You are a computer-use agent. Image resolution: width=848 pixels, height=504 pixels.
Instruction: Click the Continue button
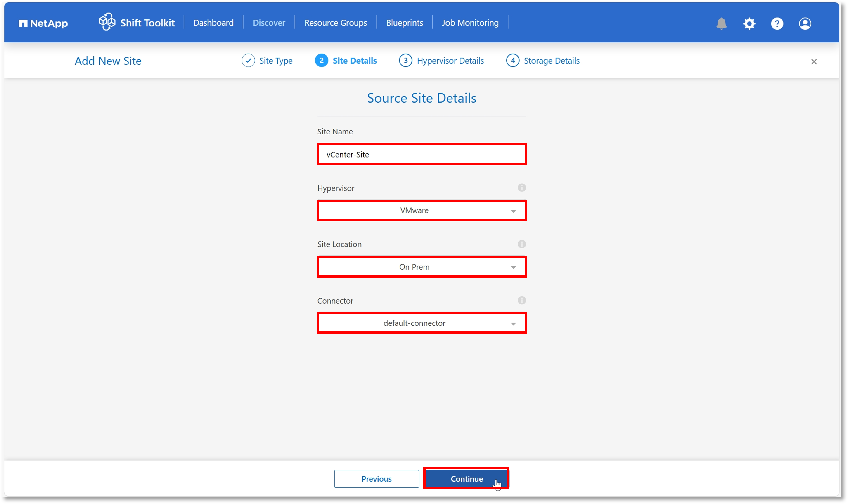pyautogui.click(x=466, y=478)
